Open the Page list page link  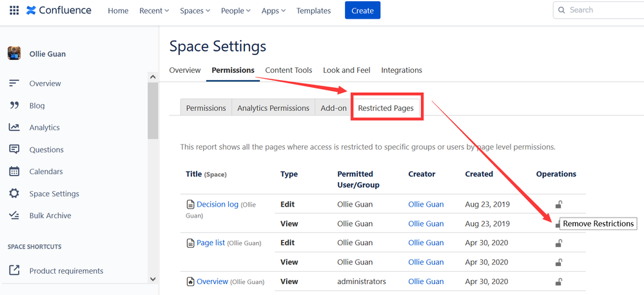(x=211, y=243)
